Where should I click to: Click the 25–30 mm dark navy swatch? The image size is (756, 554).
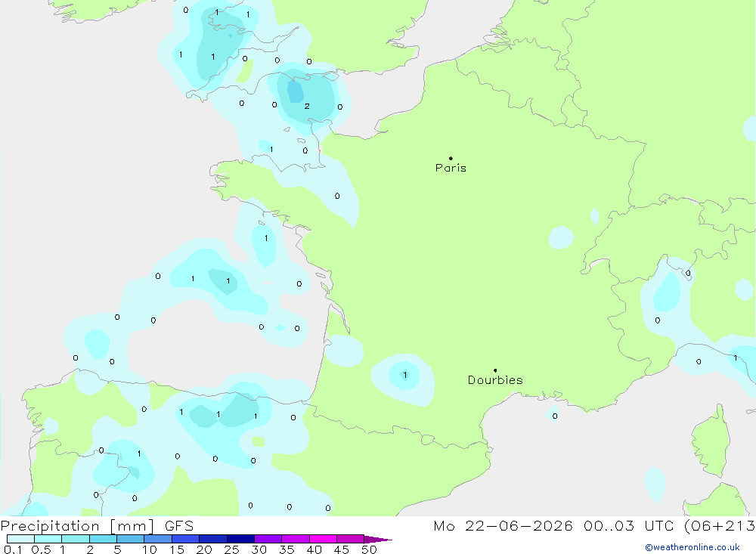[240, 539]
